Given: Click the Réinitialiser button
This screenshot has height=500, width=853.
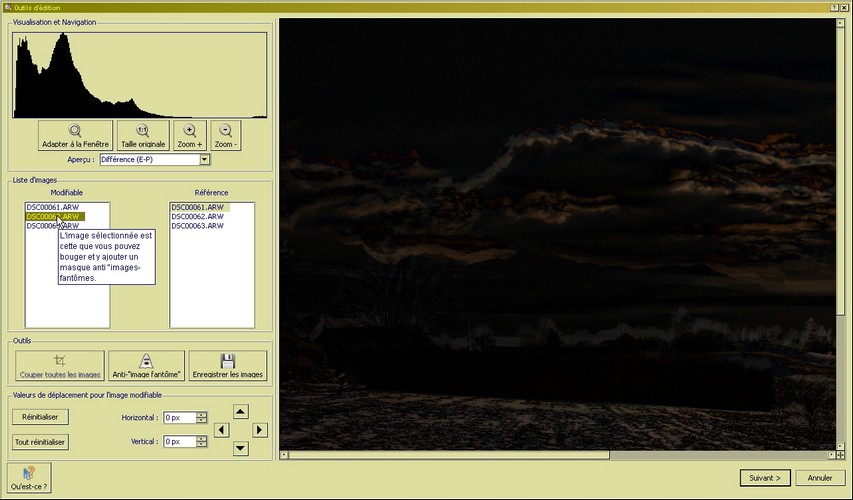Looking at the screenshot, I should tap(40, 416).
